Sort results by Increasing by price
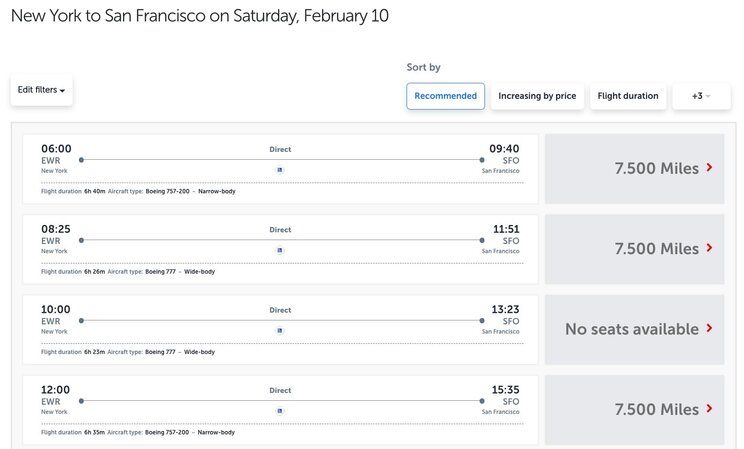This screenshot has height=449, width=744. point(537,96)
